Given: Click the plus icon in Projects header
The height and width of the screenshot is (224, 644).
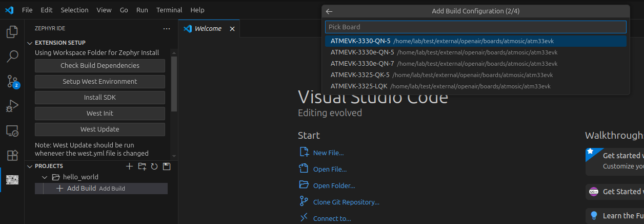Looking at the screenshot, I should [129, 166].
